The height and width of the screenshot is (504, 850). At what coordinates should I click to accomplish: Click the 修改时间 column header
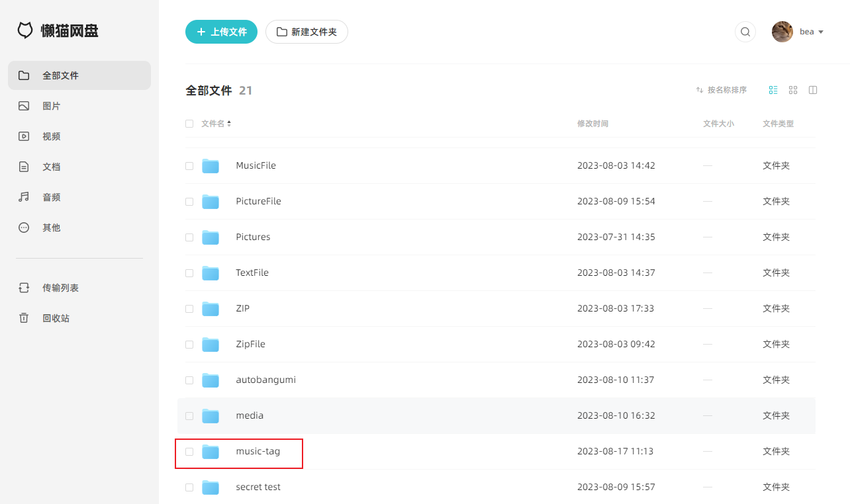click(592, 124)
